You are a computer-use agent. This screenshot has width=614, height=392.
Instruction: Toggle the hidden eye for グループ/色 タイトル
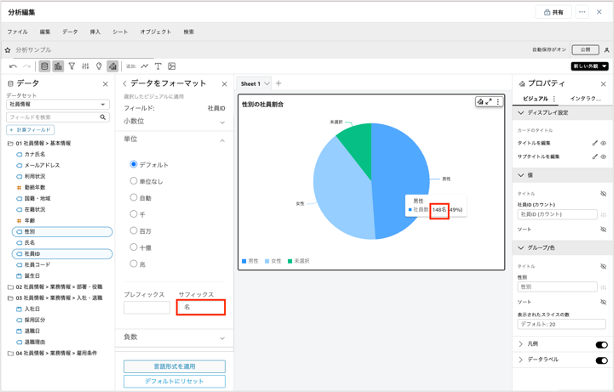(603, 266)
